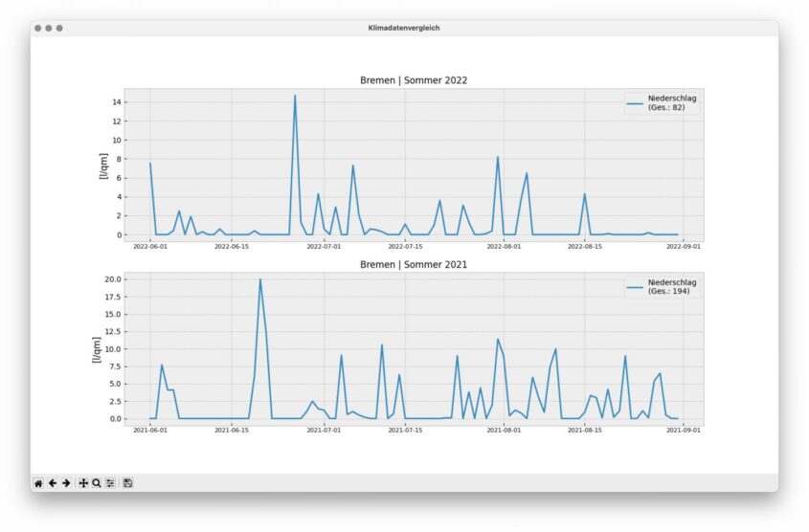Screen dimensions: 809x532
Task: Click the highest peak in the 2022 chart
Action: point(295,96)
